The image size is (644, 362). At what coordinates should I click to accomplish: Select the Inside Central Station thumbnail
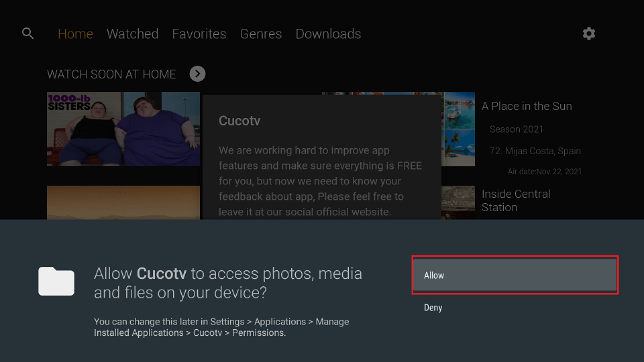458,202
